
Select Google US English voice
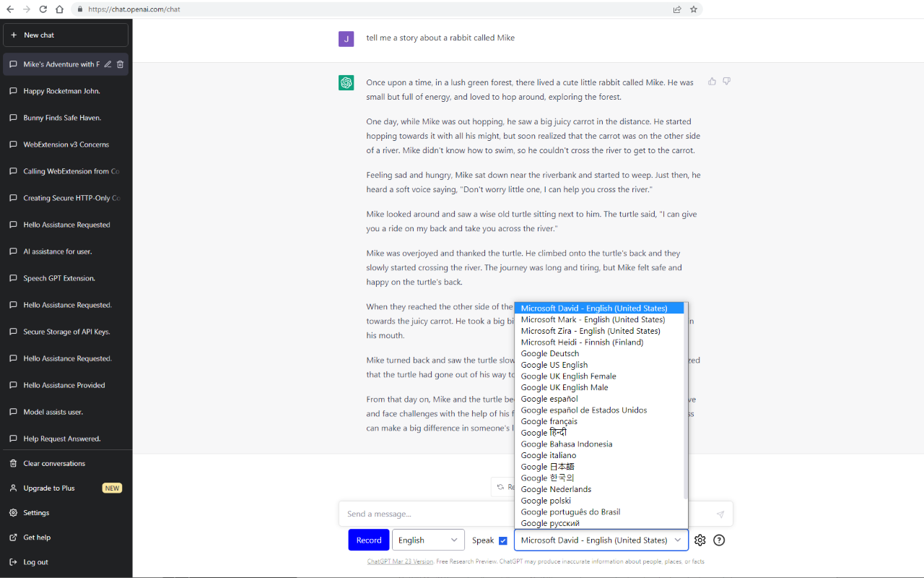[x=599, y=365]
